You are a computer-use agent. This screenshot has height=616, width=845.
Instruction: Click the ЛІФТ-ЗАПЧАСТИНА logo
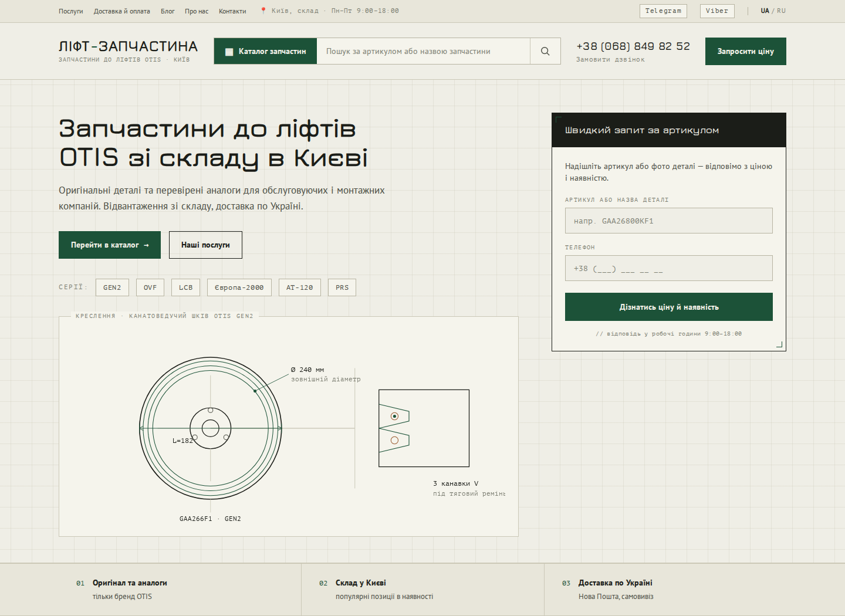click(x=128, y=50)
